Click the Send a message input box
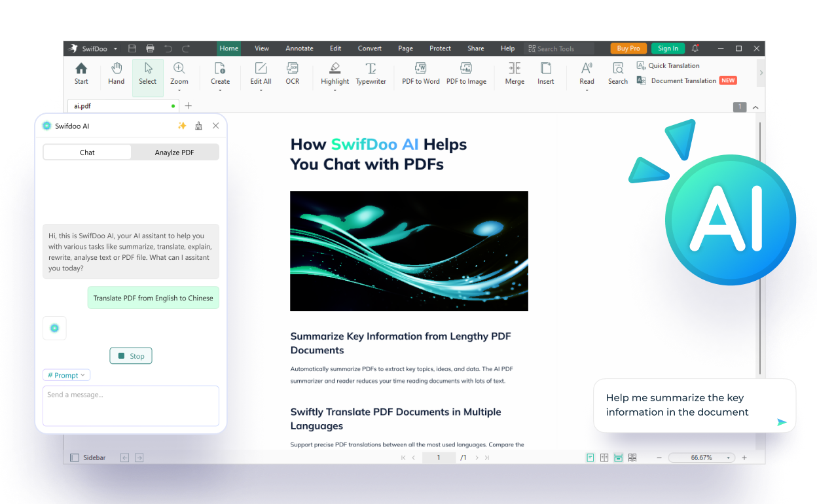 coord(131,406)
